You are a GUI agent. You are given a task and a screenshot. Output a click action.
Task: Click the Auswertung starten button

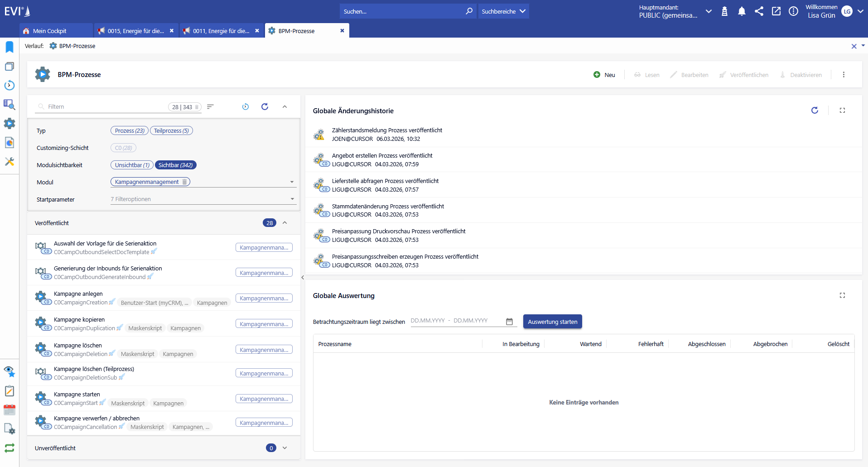(x=552, y=322)
